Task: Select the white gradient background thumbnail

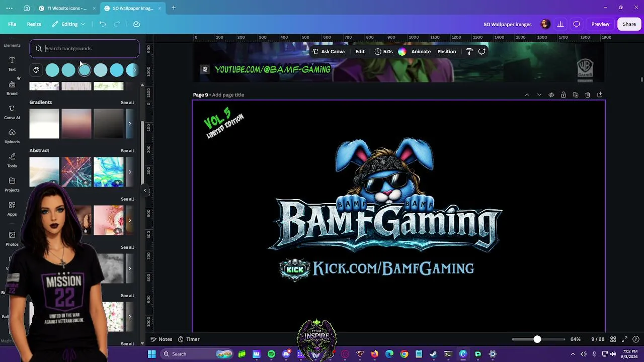Action: 44,124
